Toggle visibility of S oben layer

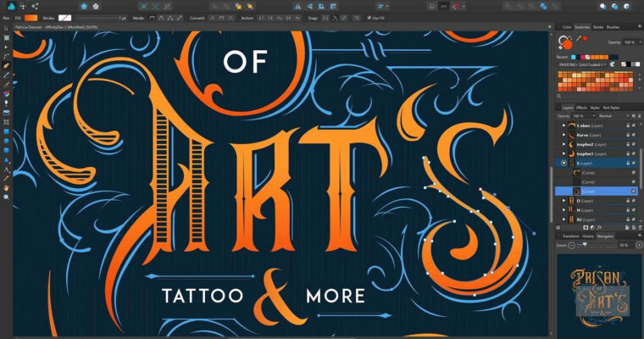634,125
